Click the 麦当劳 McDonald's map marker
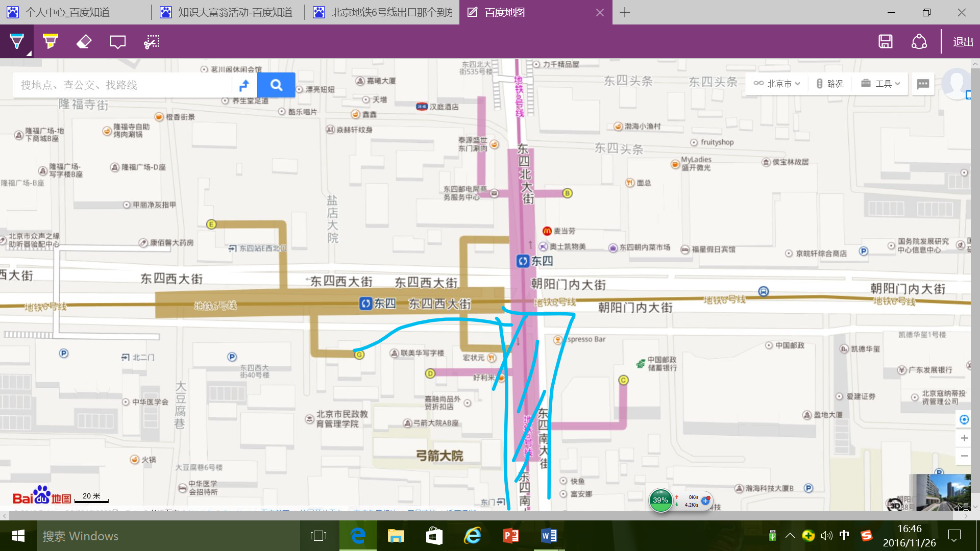 547,231
